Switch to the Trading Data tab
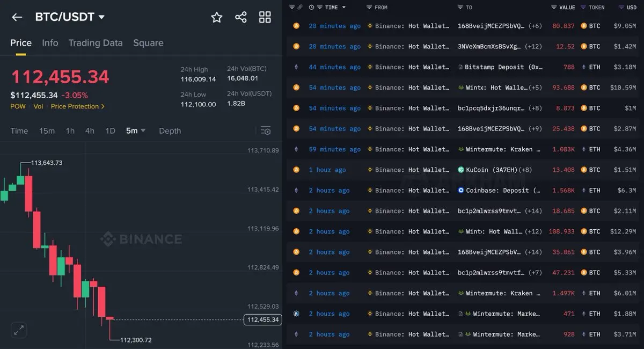This screenshot has width=644, height=349. coord(96,43)
